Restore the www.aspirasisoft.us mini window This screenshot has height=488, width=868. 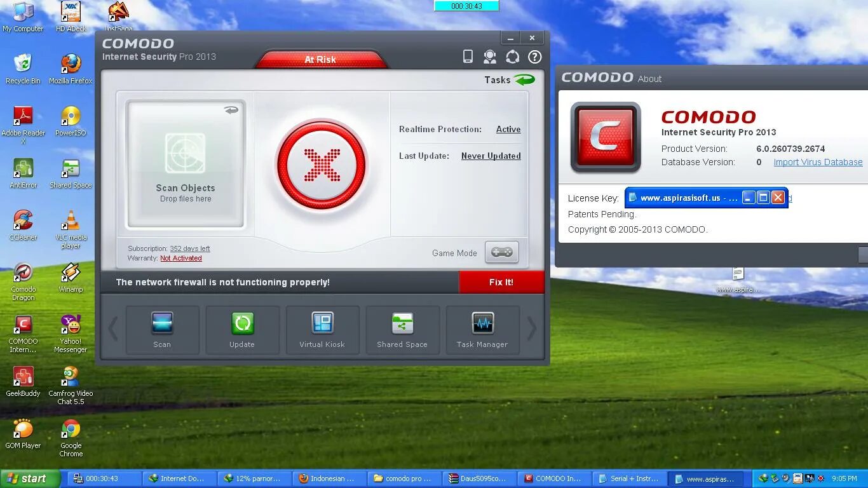coord(763,198)
